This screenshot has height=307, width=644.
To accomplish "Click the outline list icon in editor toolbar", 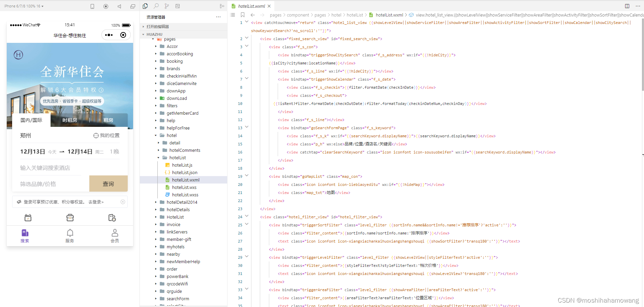I will click(233, 15).
